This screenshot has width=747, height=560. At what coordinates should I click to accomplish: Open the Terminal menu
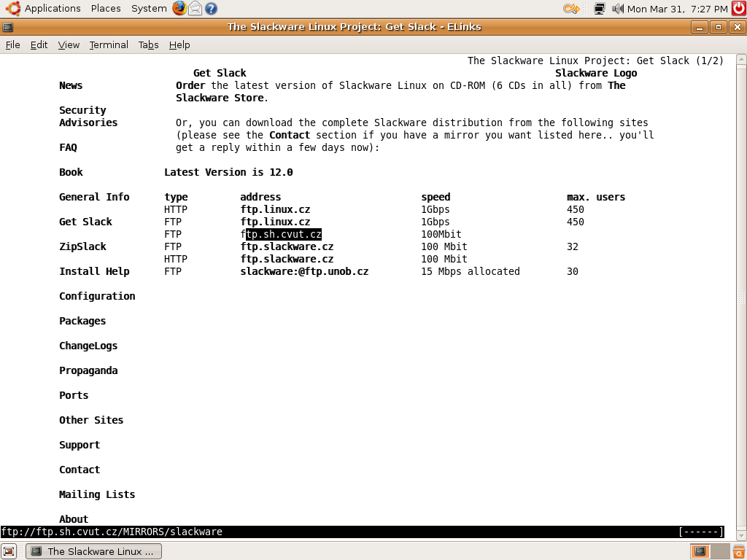click(109, 44)
